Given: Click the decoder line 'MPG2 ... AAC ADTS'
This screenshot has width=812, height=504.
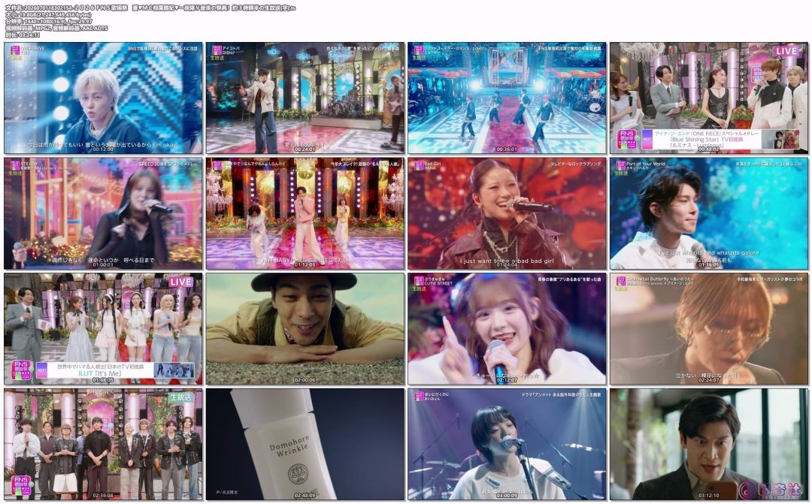Looking at the screenshot, I should click(x=56, y=29).
